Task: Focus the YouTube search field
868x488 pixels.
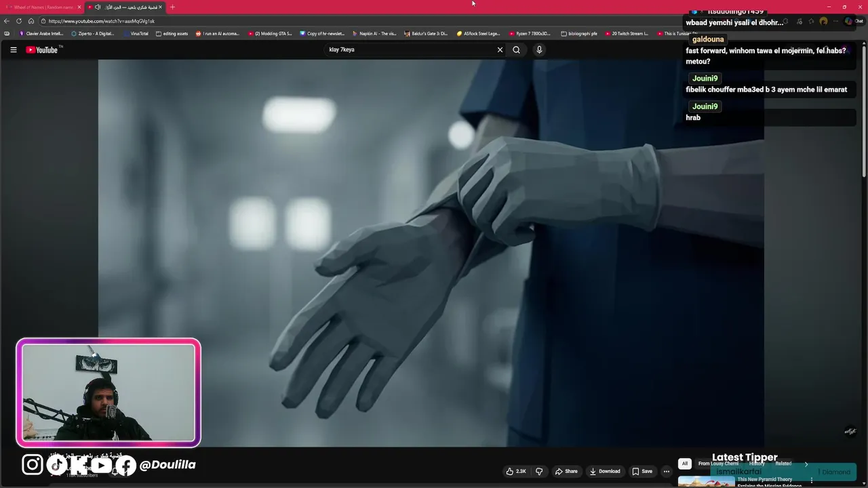Action: 409,49
